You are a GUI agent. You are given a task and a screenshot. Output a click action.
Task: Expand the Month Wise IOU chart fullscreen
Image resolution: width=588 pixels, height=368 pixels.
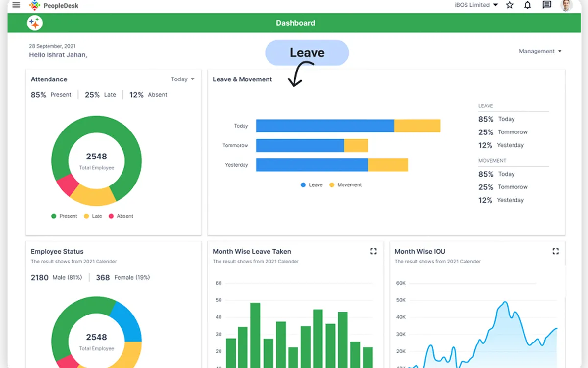[x=555, y=251]
